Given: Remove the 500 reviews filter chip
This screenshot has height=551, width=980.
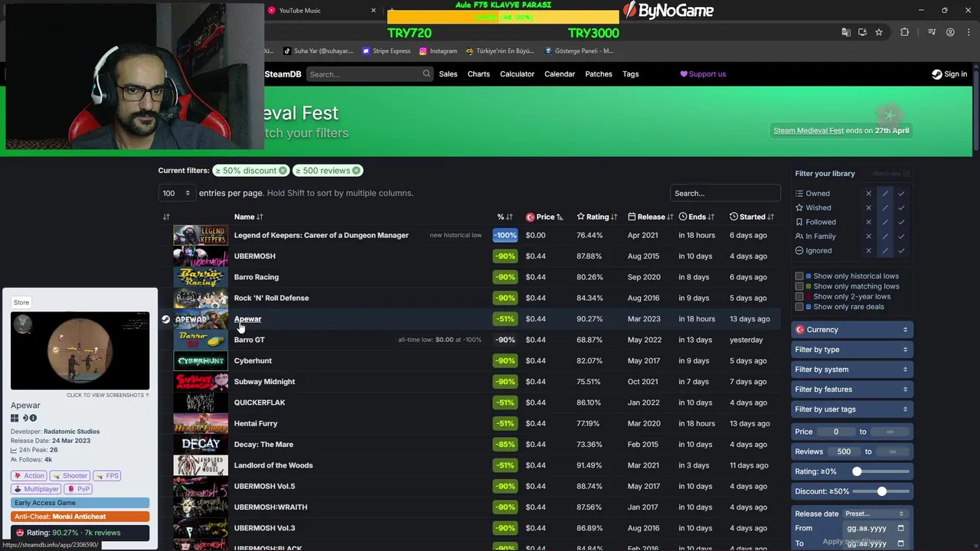Looking at the screenshot, I should [357, 171].
